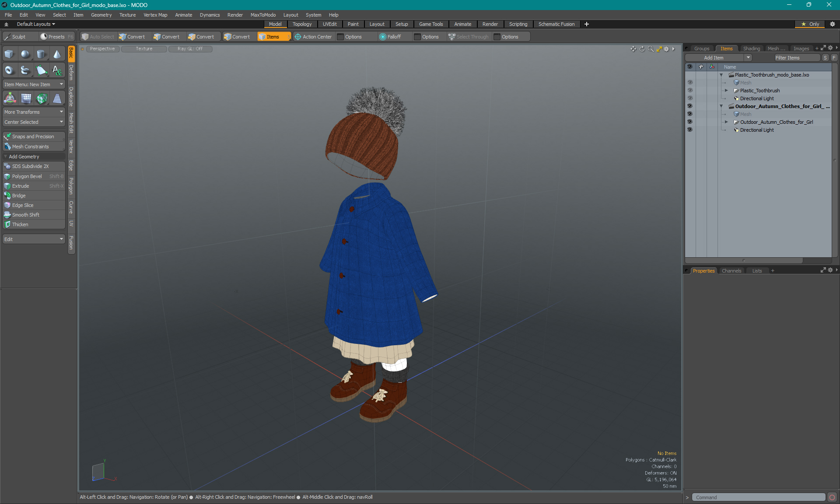Image resolution: width=840 pixels, height=504 pixels.
Task: Expand the Plastic_Toothbrush folder
Action: [726, 91]
